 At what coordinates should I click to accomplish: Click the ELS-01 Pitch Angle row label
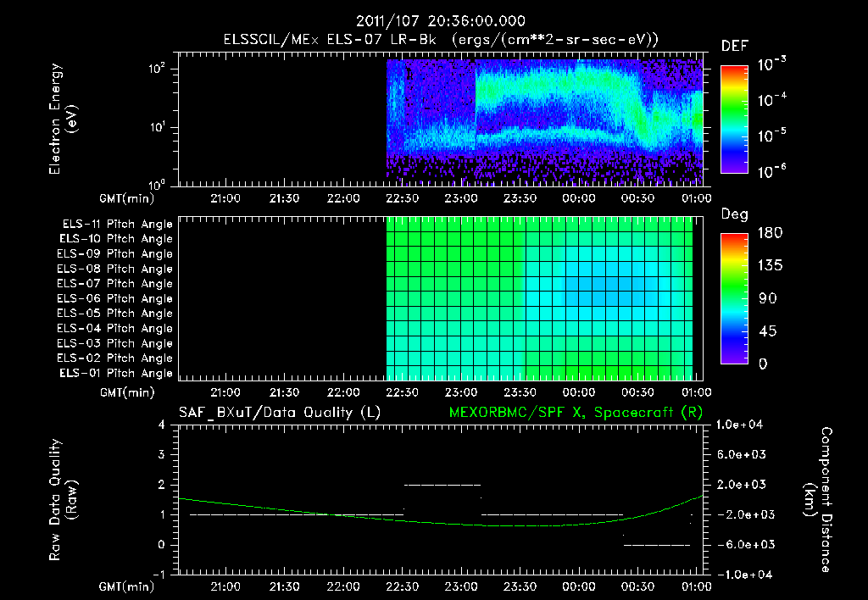tap(116, 373)
